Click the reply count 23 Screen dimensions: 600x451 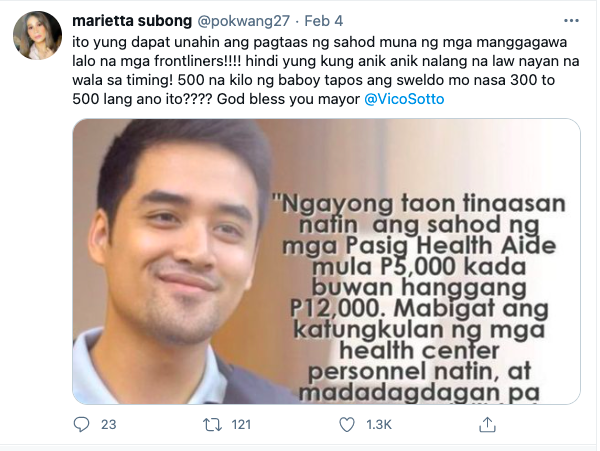point(109,425)
